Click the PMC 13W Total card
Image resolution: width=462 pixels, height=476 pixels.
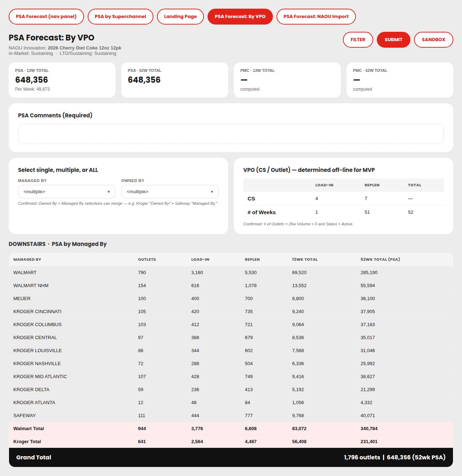287,80
